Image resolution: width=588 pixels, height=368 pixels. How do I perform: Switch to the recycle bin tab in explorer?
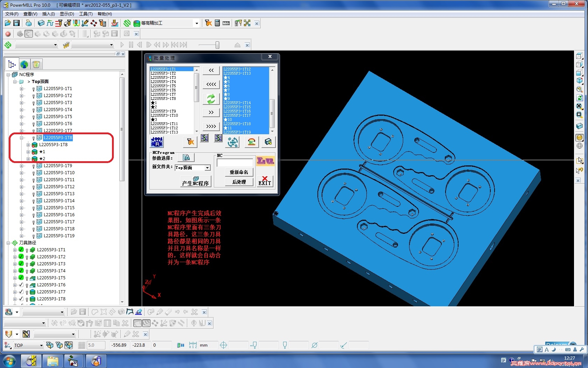36,64
